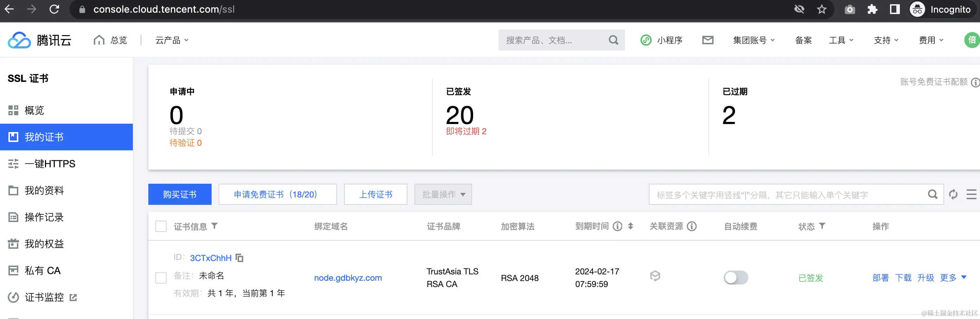Sort certificates by 到期时间
Screen dimensions: 980x319
pyautogui.click(x=630, y=226)
